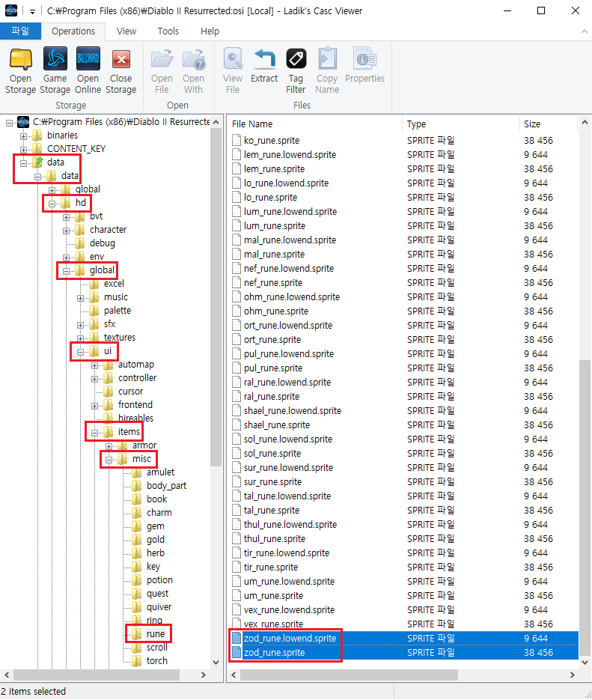Viewport: 592px width, 700px height.
Task: Close Storage with the red X icon
Action: 121,59
